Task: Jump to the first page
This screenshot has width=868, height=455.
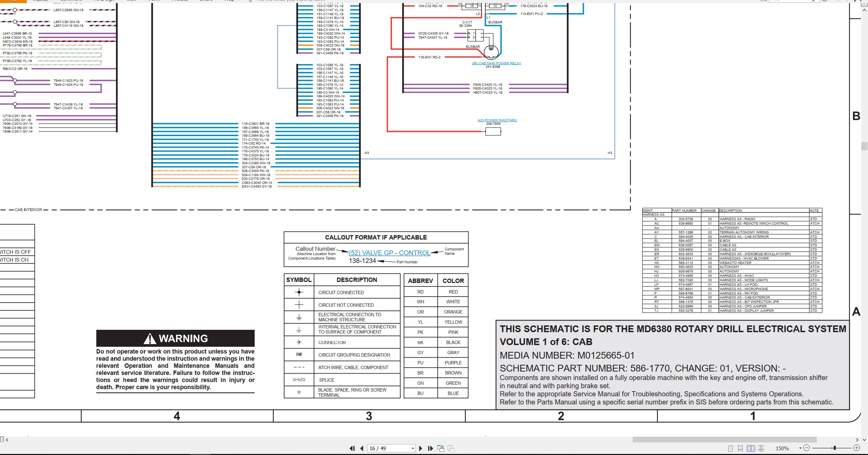Action: (352, 448)
